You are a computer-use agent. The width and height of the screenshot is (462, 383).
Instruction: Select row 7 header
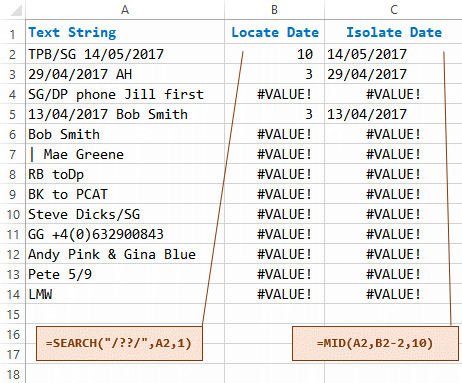(x=12, y=154)
